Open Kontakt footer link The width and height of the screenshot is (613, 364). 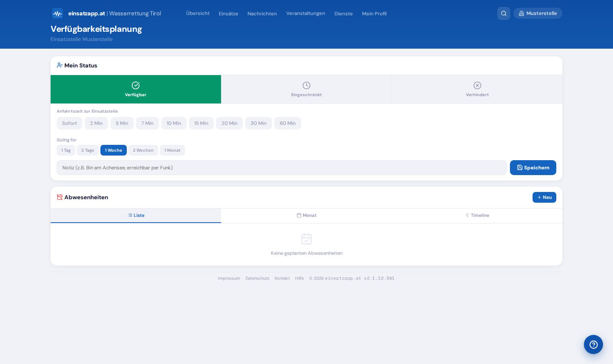[x=282, y=278]
